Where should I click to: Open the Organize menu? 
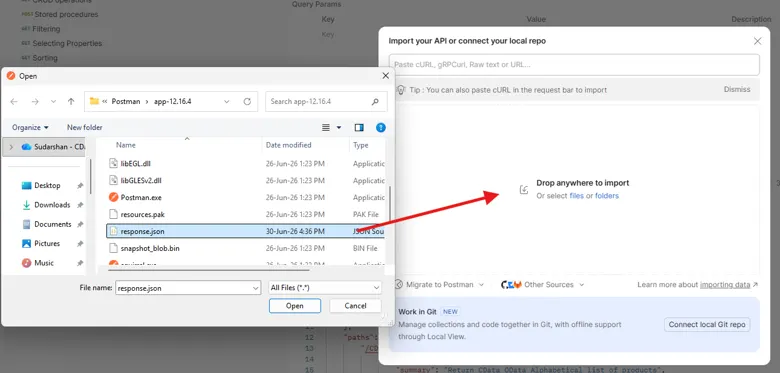tap(30, 127)
